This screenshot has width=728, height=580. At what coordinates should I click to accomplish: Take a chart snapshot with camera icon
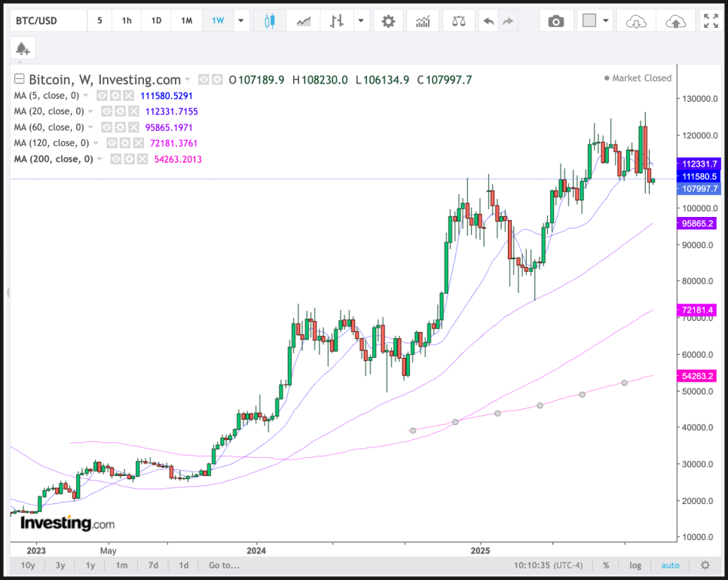[555, 21]
